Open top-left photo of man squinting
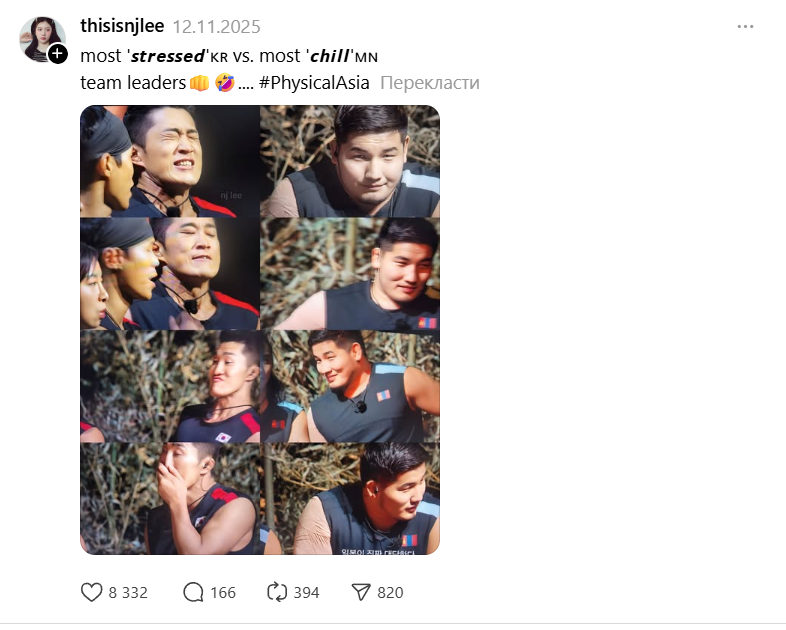This screenshot has height=630, width=786. [170, 161]
